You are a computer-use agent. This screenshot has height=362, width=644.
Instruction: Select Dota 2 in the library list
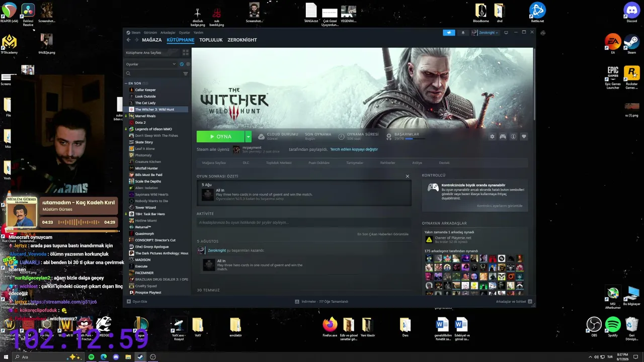click(140, 123)
